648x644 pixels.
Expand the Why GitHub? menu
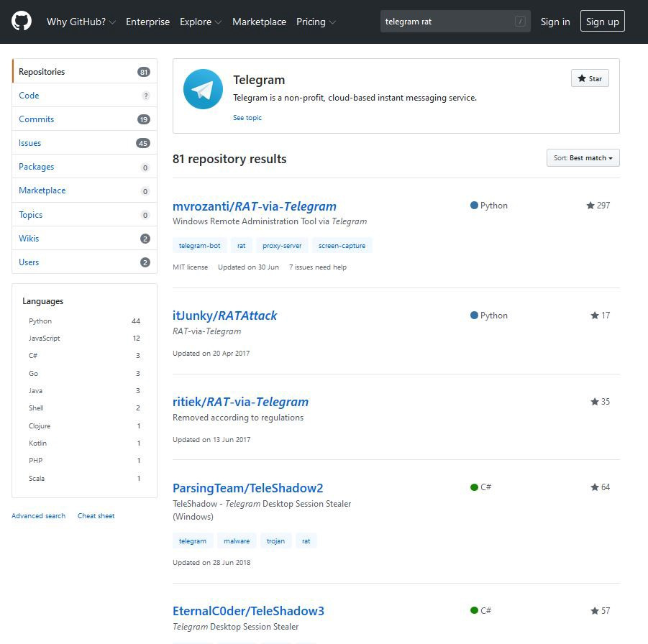(x=81, y=22)
